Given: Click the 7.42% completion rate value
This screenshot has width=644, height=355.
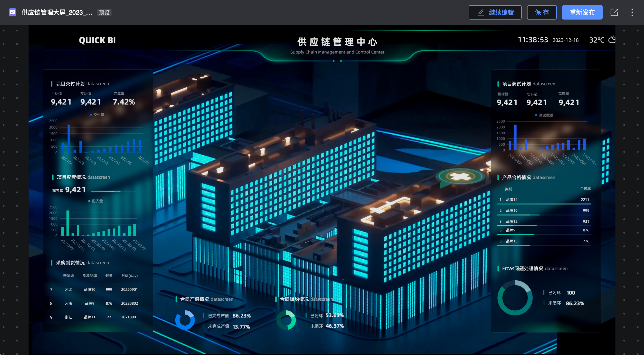Looking at the screenshot, I should click(x=124, y=102).
